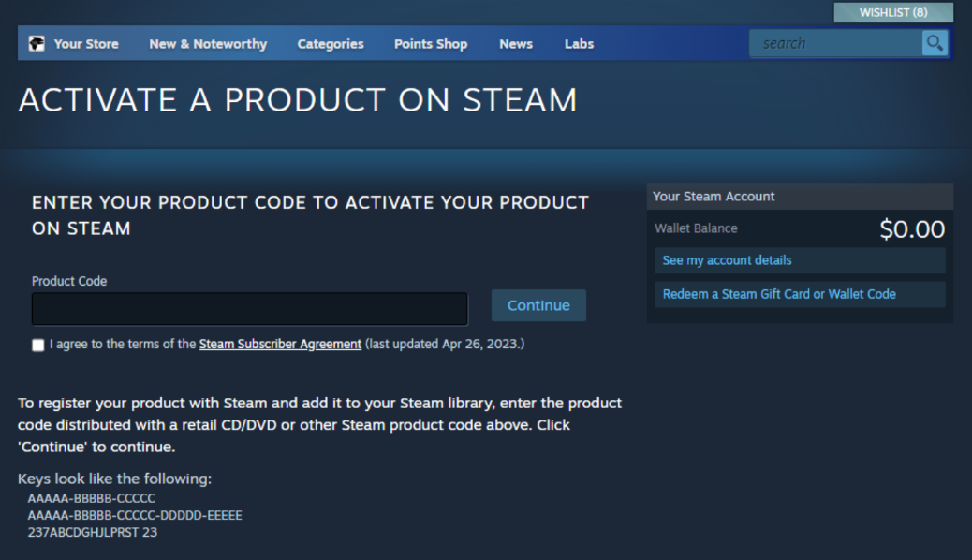Click into the store search box
This screenshot has height=560, width=972.
click(x=835, y=43)
